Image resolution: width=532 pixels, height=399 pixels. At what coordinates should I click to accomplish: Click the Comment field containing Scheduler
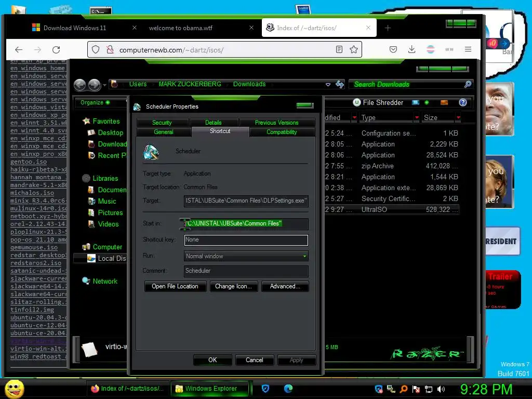(x=246, y=271)
